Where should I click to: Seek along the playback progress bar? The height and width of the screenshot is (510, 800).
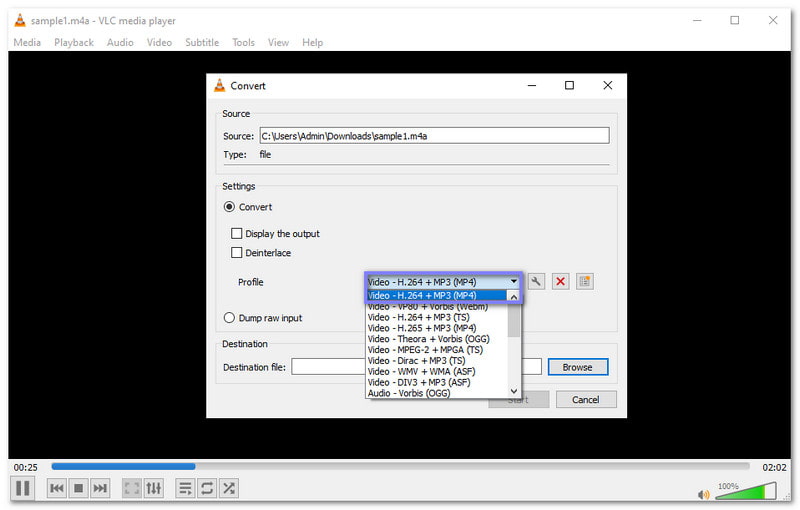click(400, 466)
